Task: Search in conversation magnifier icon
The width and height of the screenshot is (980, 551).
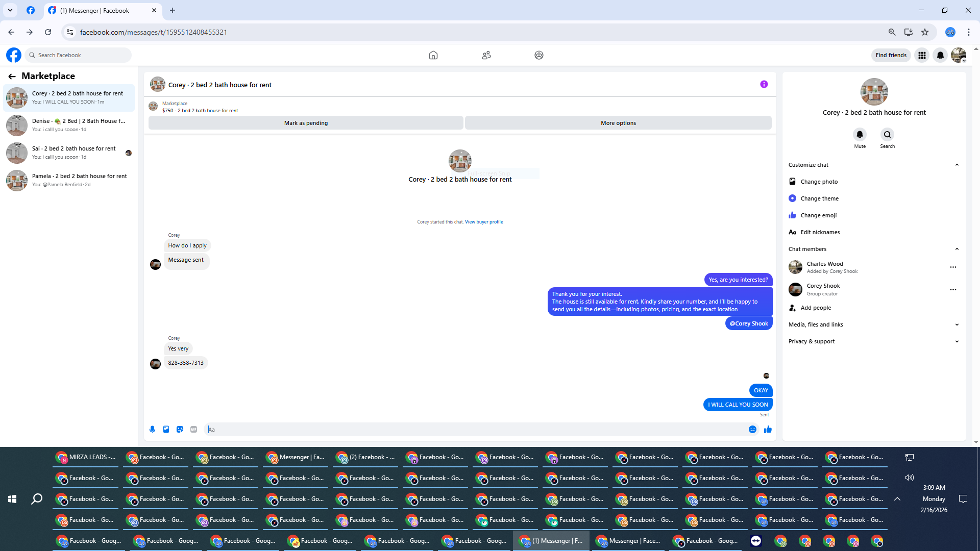Action: pyautogui.click(x=887, y=135)
